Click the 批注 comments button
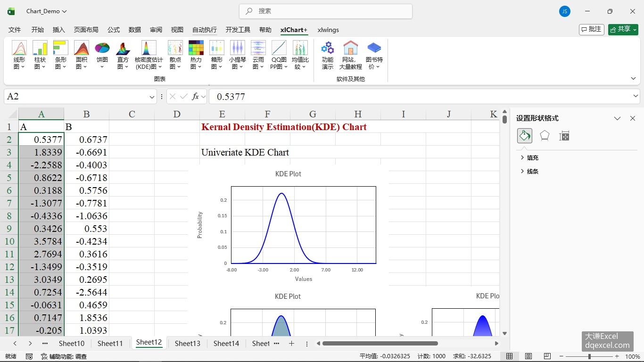Viewport: 644px width, 362px height. (x=592, y=29)
